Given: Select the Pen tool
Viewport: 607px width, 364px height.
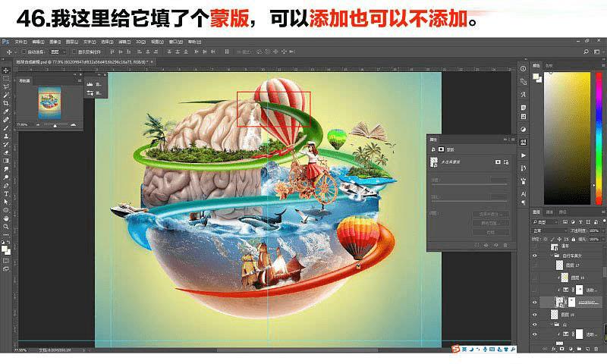Looking at the screenshot, I should coord(6,185).
